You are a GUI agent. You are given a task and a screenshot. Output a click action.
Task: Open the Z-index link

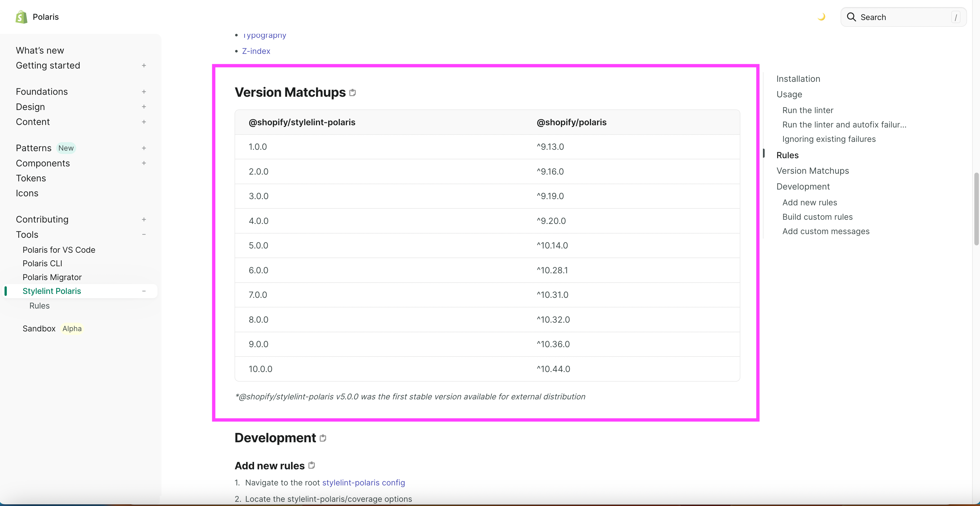(x=256, y=51)
